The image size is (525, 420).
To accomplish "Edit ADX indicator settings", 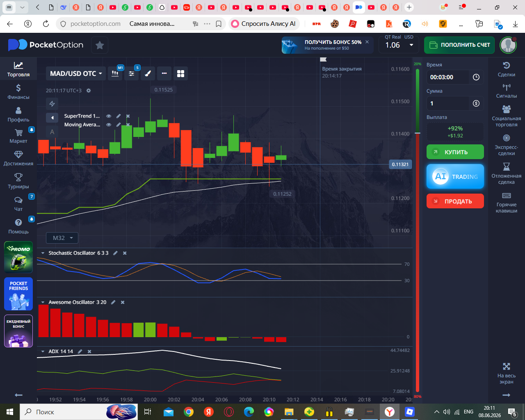I will pos(80,352).
